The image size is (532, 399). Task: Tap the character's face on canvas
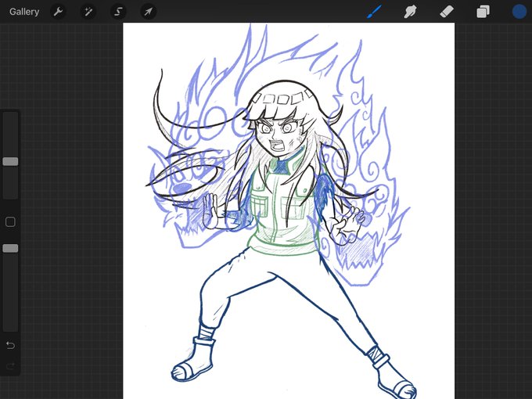(278, 134)
